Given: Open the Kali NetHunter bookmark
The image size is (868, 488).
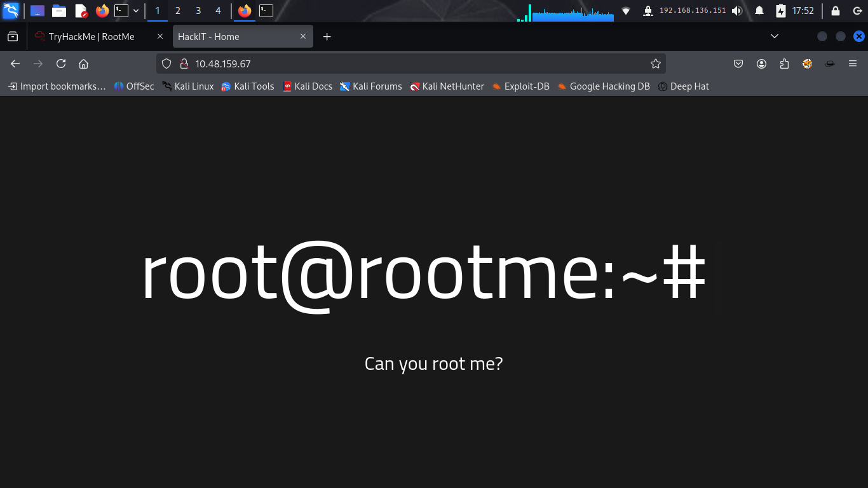Looking at the screenshot, I should (447, 86).
